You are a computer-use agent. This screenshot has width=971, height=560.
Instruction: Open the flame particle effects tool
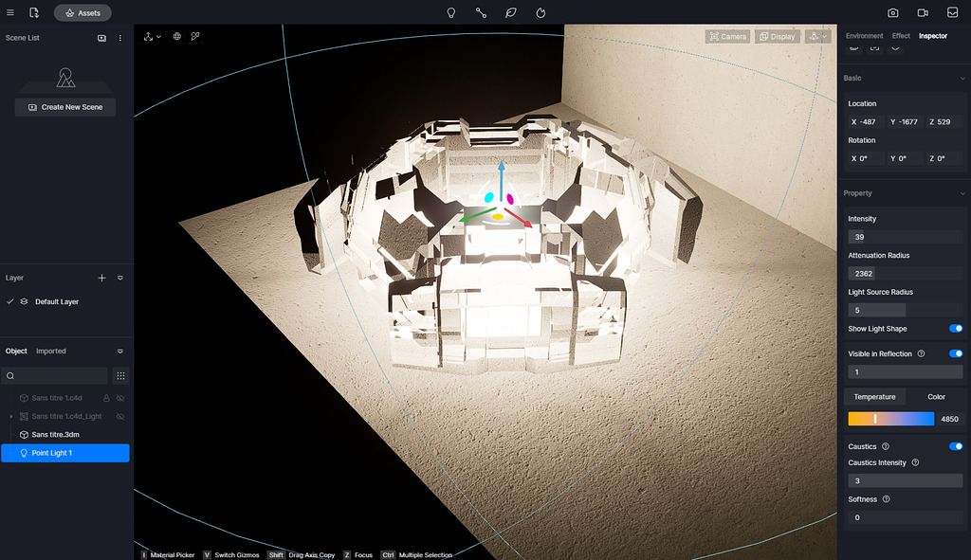coord(540,12)
